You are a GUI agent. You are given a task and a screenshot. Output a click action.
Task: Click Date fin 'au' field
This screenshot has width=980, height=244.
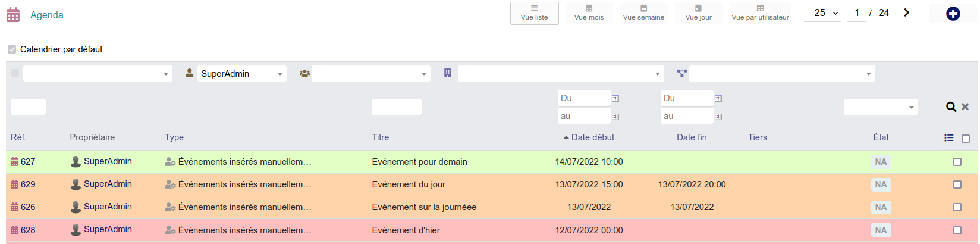click(687, 116)
